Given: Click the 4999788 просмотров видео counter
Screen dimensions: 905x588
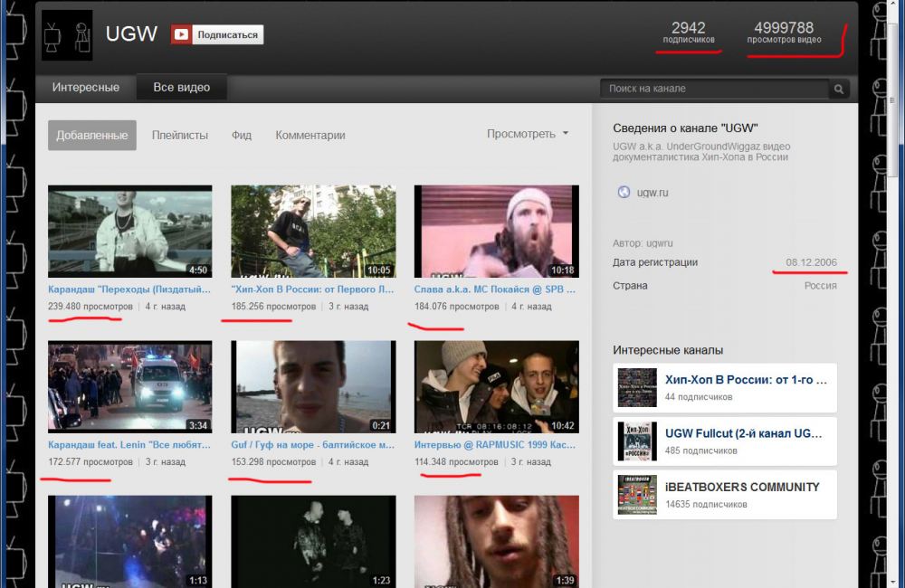Looking at the screenshot, I should (x=784, y=33).
